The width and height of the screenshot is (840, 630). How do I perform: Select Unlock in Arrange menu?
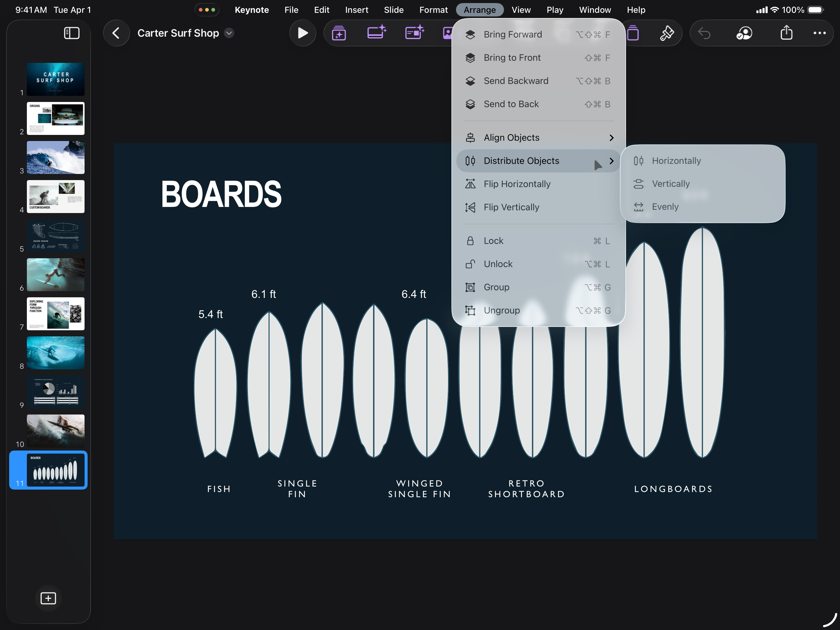click(x=538, y=264)
